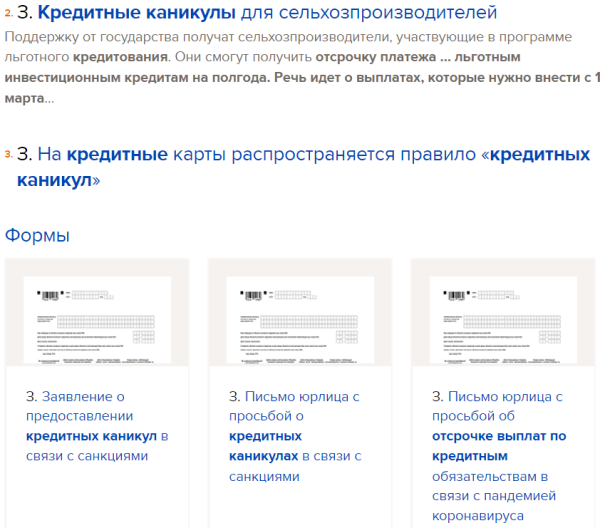Click the 'З.' mark in the Заявление card
Image resolution: width=600 pixels, height=528 pixels.
tap(31, 397)
